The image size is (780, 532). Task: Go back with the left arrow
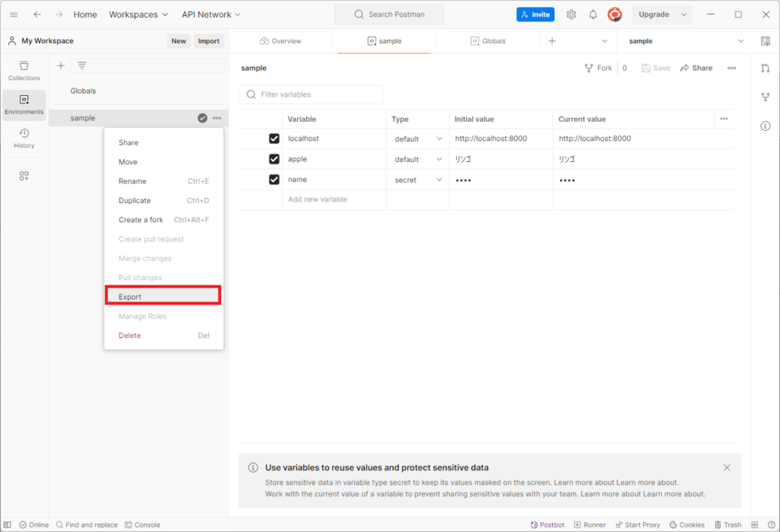coord(37,14)
